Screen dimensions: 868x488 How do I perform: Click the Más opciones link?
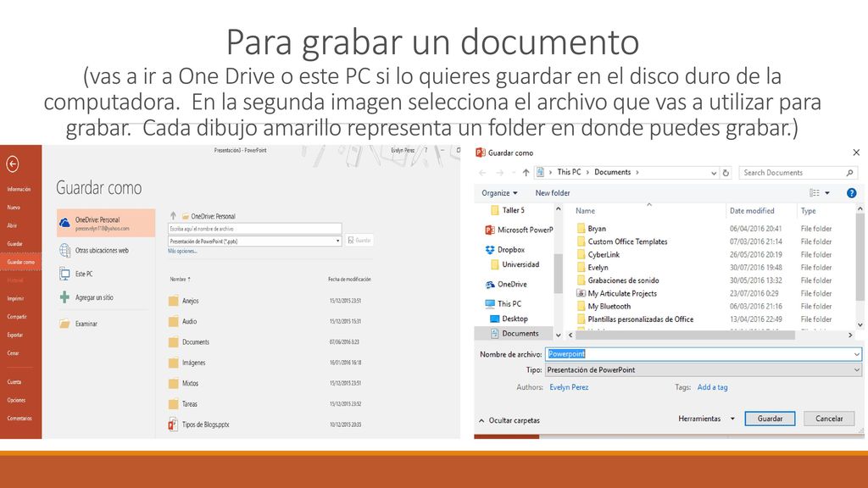pos(183,251)
